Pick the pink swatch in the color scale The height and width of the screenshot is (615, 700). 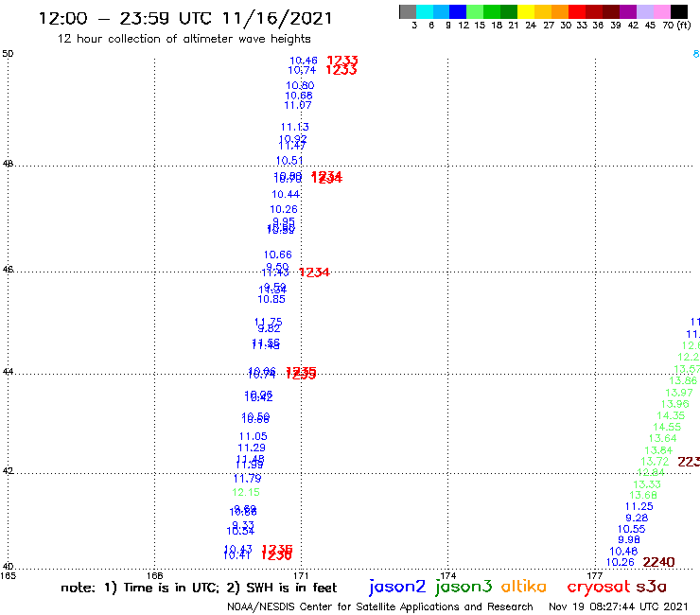click(661, 11)
